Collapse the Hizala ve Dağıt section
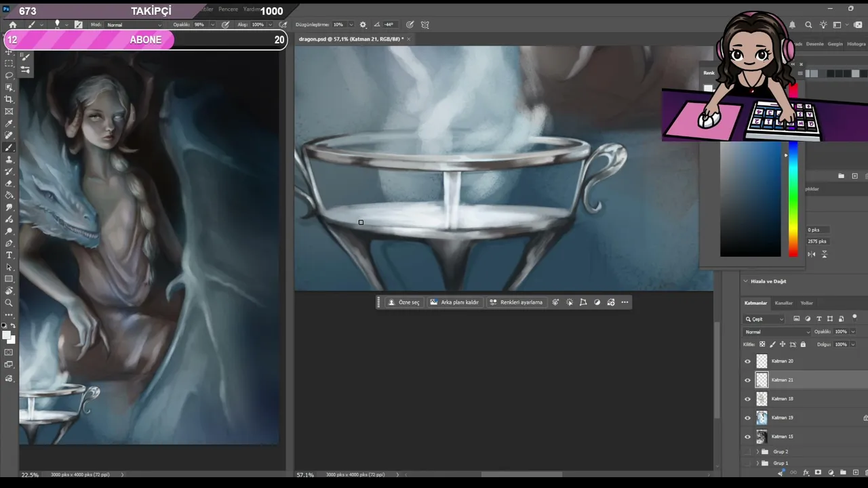 pos(746,281)
